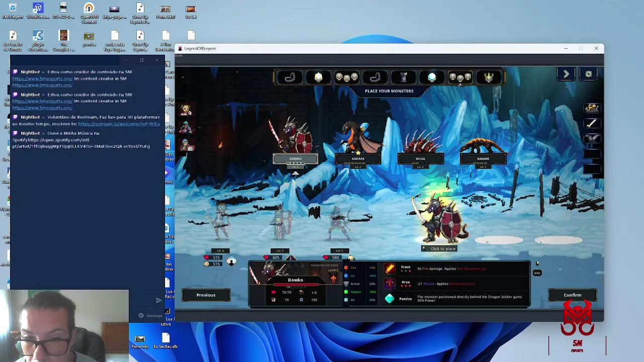Screen dimensions: 644x362
Task: Select the Bamari monster nameplate
Action: (483, 159)
